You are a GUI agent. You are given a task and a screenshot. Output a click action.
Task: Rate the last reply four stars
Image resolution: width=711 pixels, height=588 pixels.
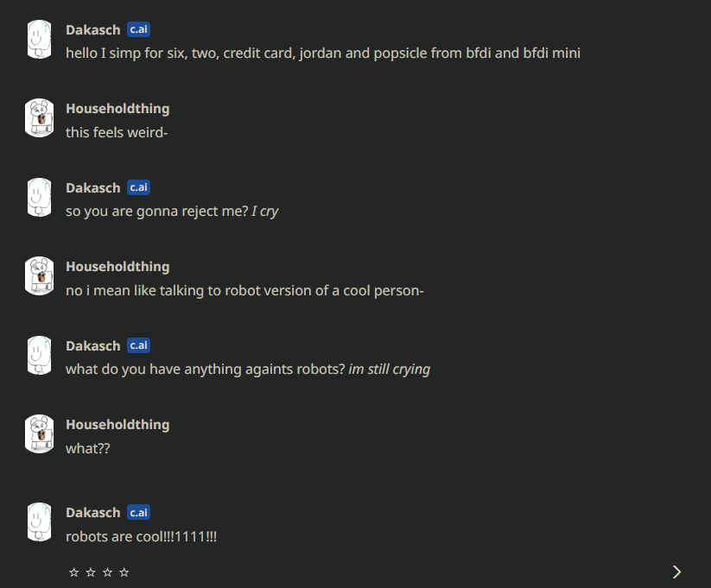(x=124, y=572)
